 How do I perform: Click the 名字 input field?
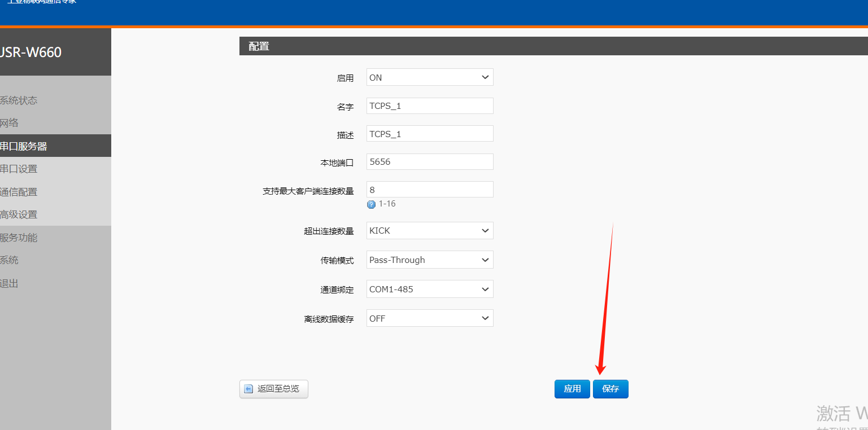429,106
